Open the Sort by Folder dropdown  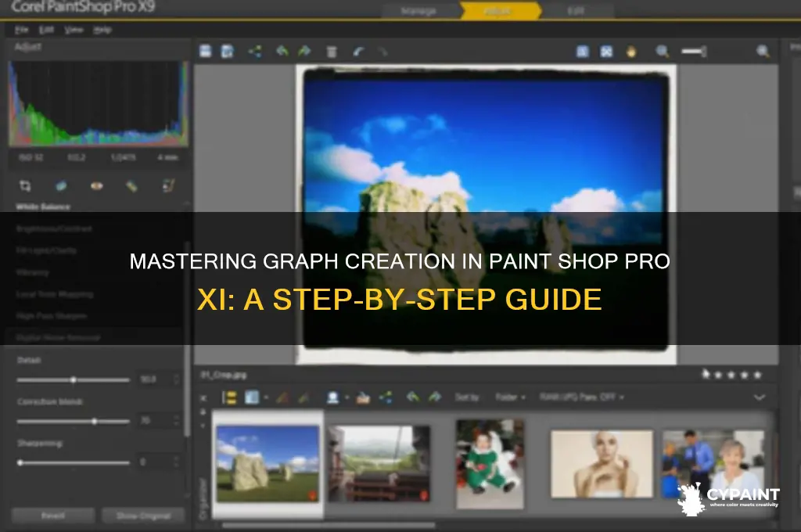coord(510,397)
